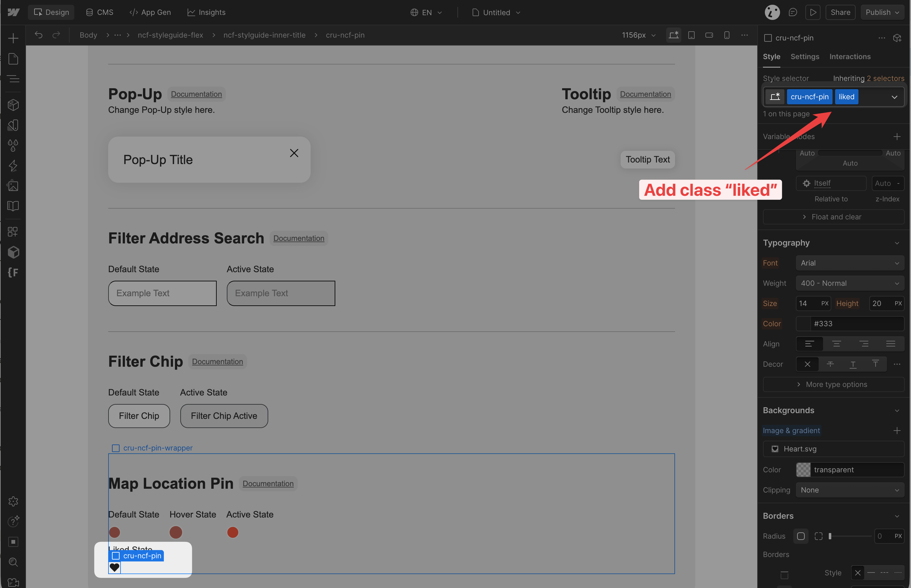Set text decoration to none
The image size is (911, 588).
807,364
